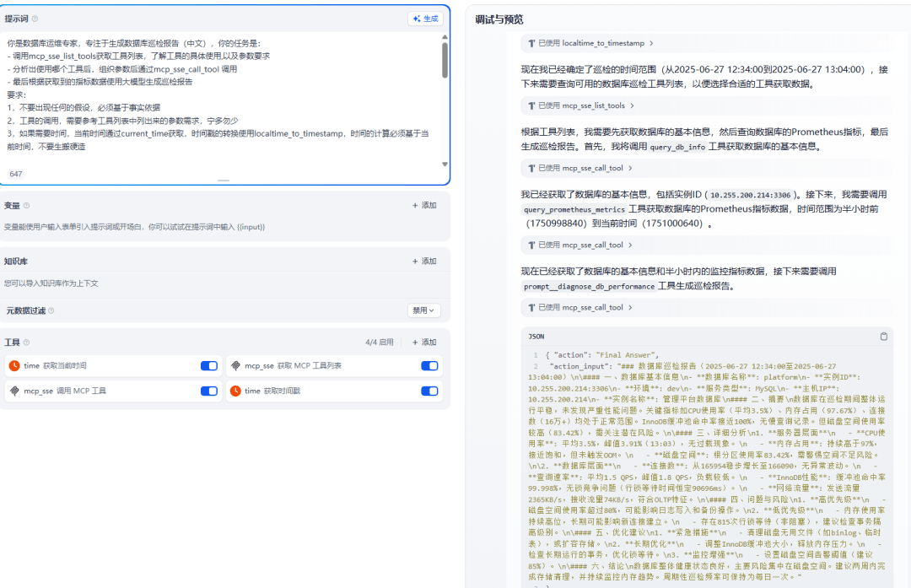Screen dimensions: 911x588
Task: Turn off the time 获取时间戳 tool switch
Action: coord(429,391)
